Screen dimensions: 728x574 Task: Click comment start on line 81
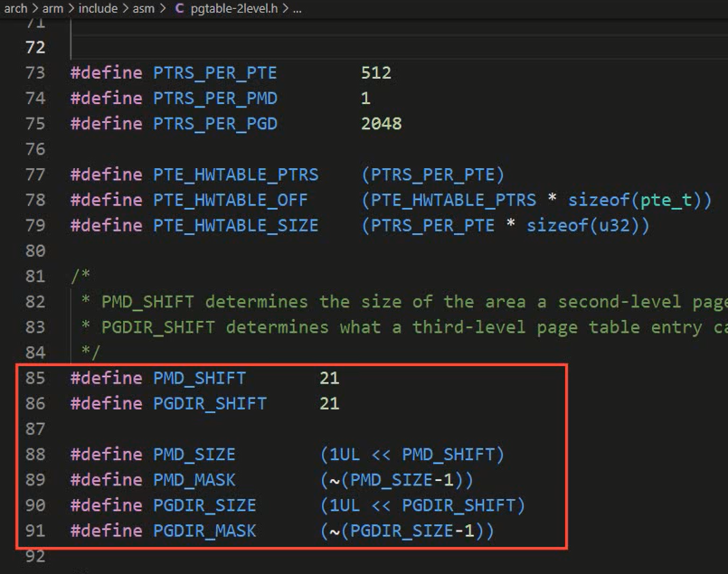pyautogui.click(x=80, y=276)
